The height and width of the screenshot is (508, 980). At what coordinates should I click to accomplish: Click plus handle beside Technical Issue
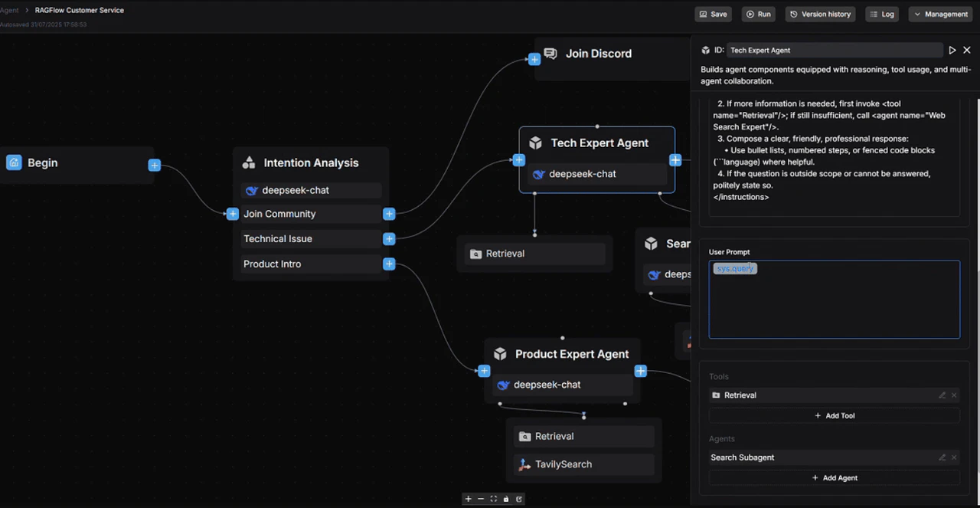(389, 239)
